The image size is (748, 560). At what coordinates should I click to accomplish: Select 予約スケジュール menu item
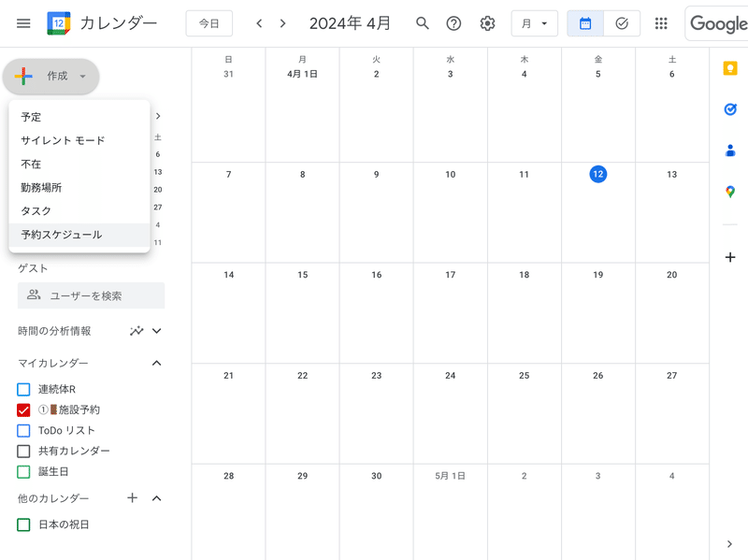(79, 235)
